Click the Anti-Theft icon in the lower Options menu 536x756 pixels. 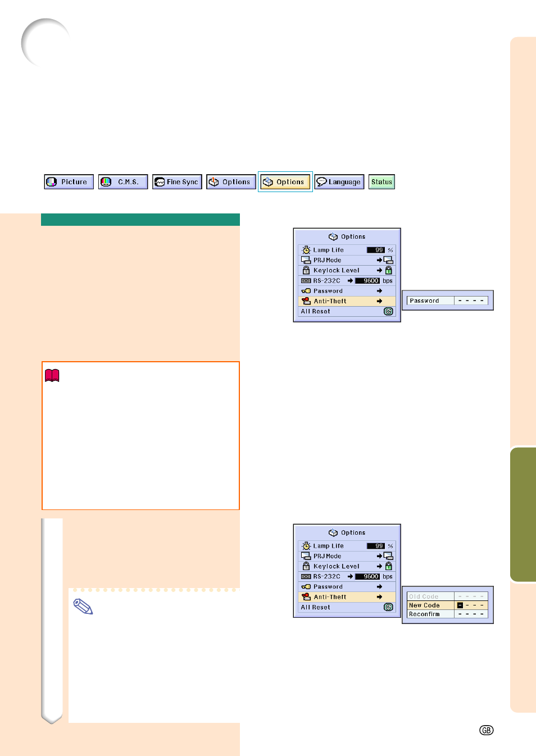tap(306, 597)
